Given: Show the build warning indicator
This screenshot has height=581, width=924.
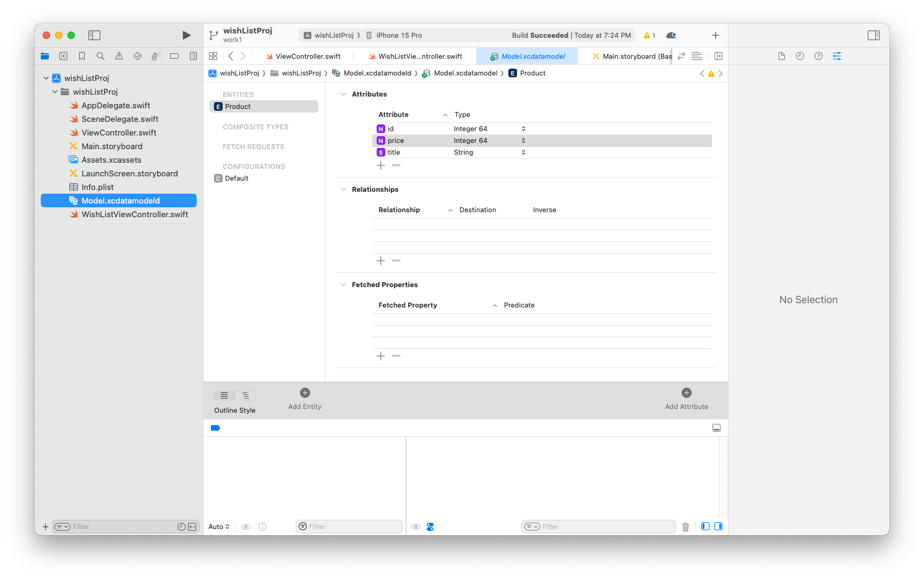Looking at the screenshot, I should pyautogui.click(x=649, y=35).
